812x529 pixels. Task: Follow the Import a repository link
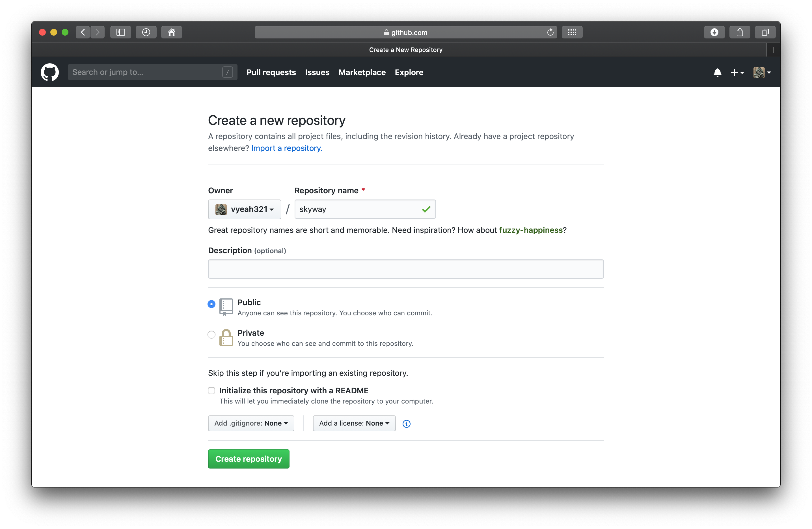(287, 148)
